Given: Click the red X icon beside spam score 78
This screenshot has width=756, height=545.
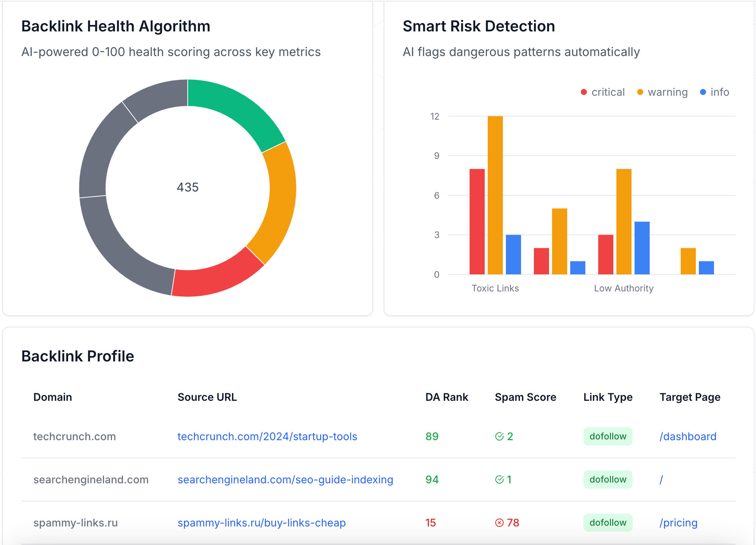Looking at the screenshot, I should [499, 523].
